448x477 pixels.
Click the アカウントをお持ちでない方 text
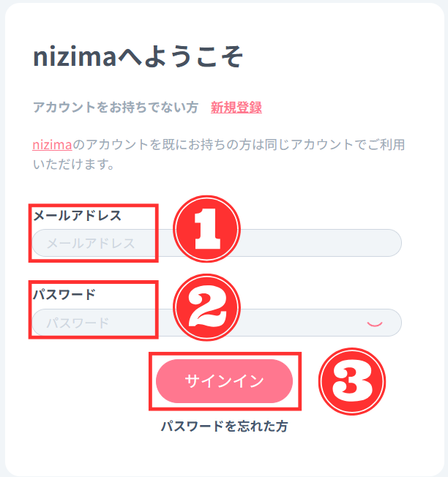click(115, 108)
